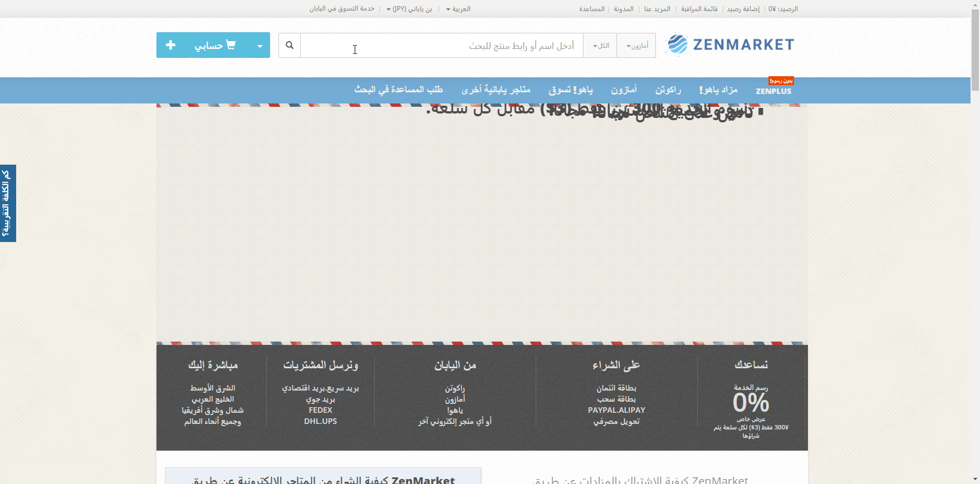Expand the account dropdown caret
The image size is (980, 484).
[260, 46]
